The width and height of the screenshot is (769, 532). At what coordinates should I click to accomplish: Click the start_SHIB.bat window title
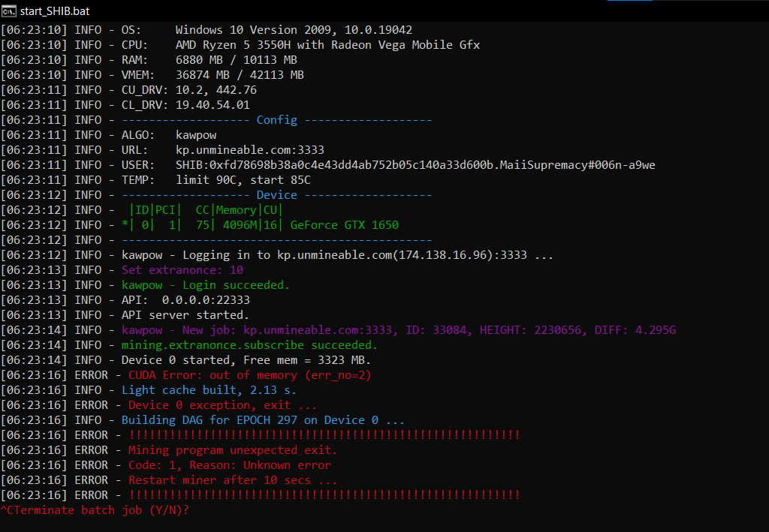[54, 11]
